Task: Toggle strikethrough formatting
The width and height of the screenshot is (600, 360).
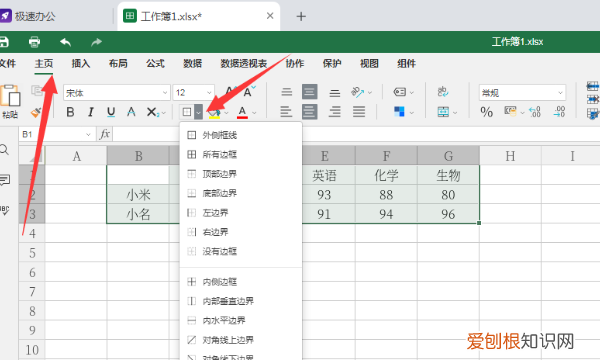Action: 131,112
